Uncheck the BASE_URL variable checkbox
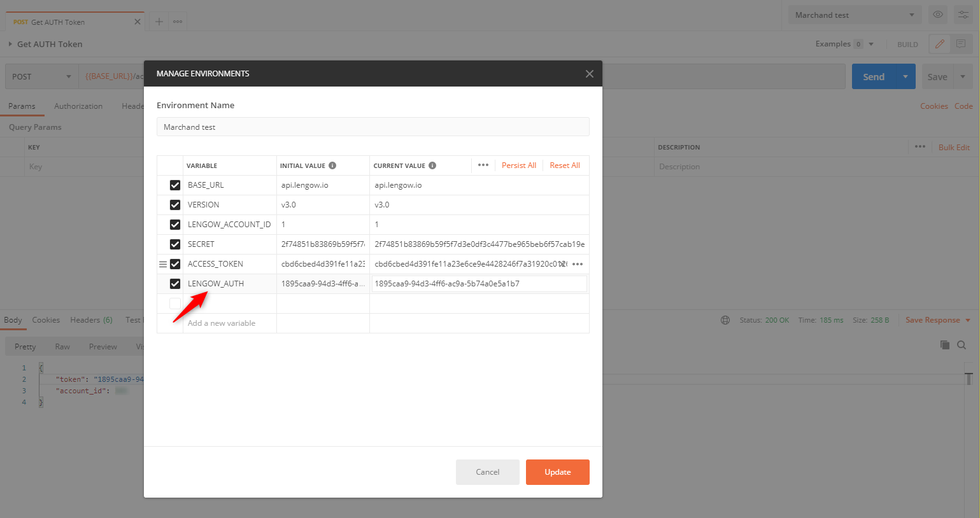The image size is (980, 518). click(x=175, y=185)
